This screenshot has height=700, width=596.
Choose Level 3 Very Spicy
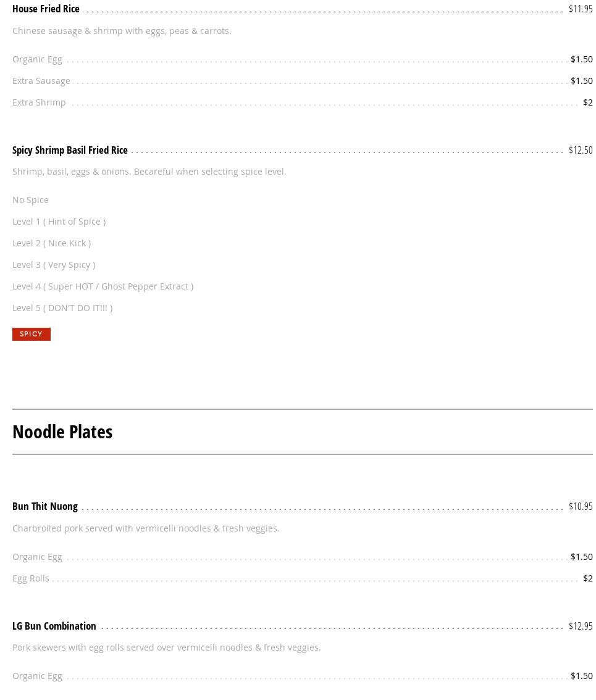tap(54, 265)
